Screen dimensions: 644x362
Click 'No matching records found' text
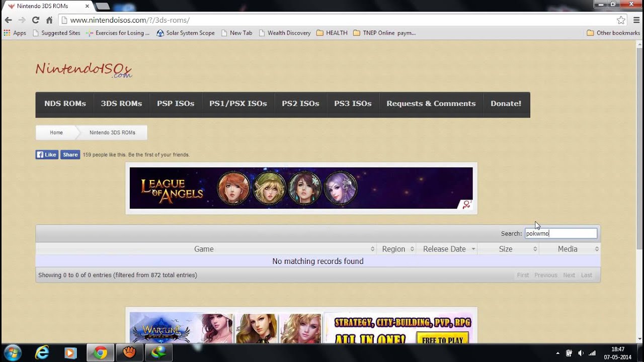click(x=318, y=261)
